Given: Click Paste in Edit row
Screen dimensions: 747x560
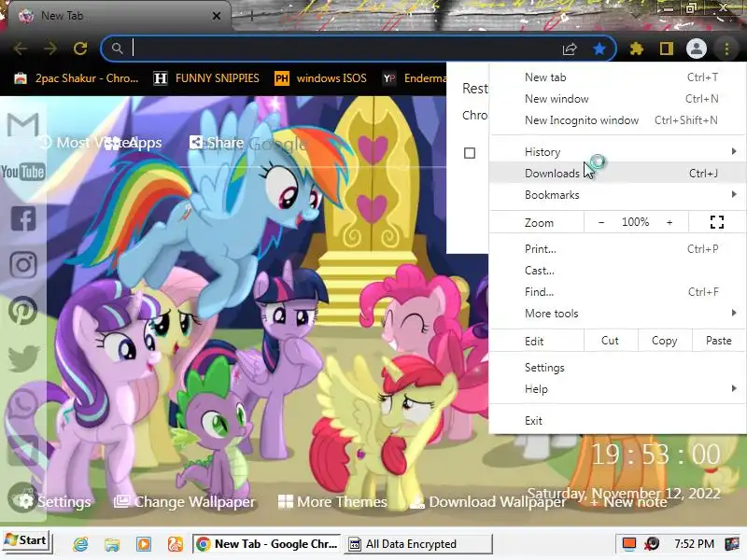Looking at the screenshot, I should pos(718,341).
